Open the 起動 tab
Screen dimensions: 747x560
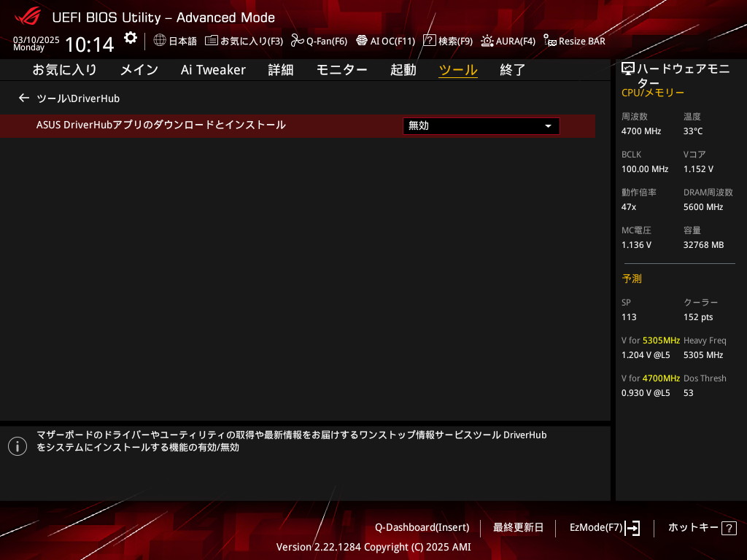coord(403,70)
